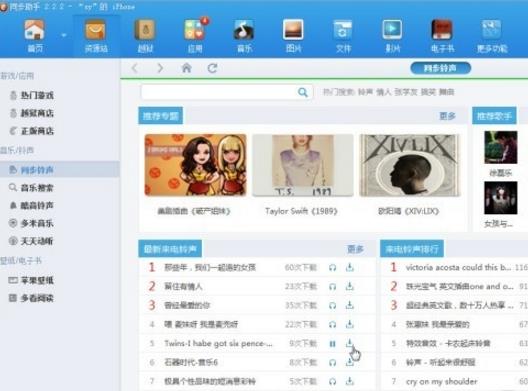The width and height of the screenshot is (528, 391).
Task: Open the 越狱 jailbreak toolbar icon
Action: (x=145, y=36)
